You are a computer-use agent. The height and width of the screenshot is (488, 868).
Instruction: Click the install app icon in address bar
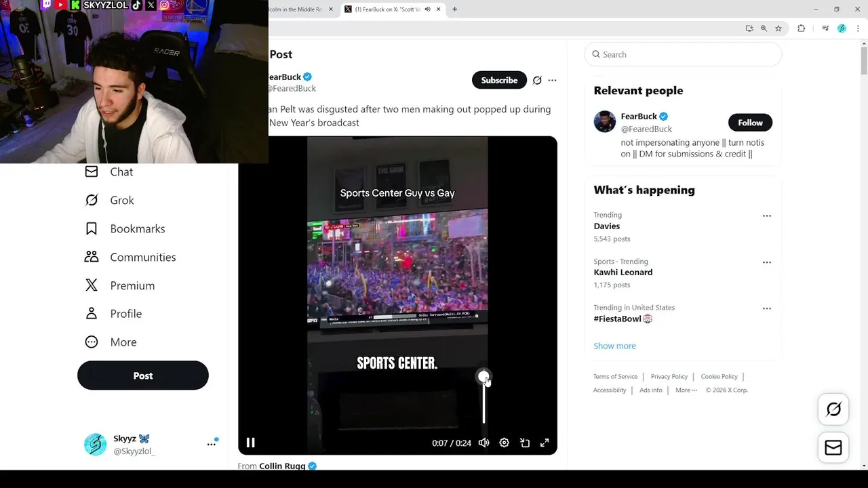pyautogui.click(x=749, y=28)
